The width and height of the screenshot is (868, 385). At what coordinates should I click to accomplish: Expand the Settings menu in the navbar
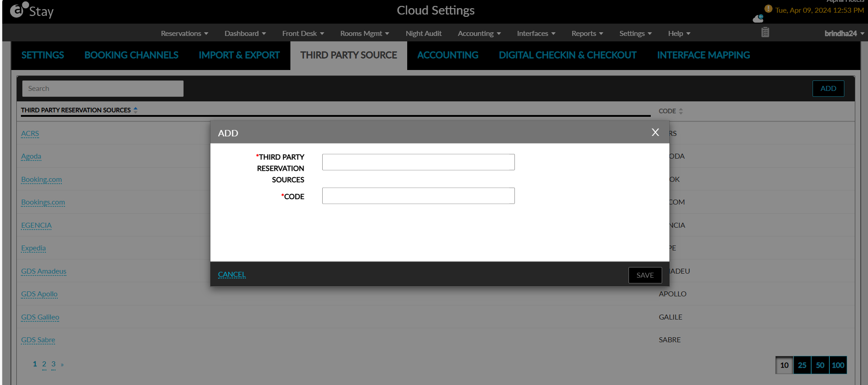pyautogui.click(x=636, y=33)
